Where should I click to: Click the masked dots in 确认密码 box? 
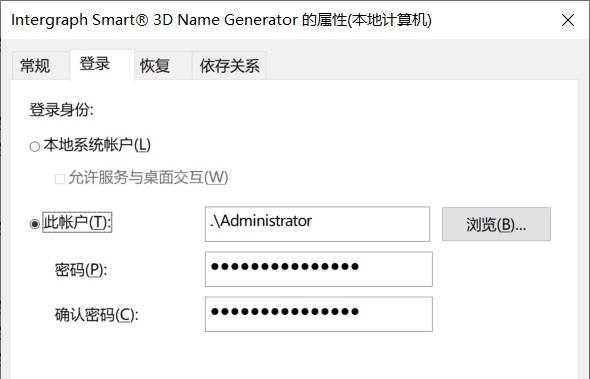coord(285,312)
